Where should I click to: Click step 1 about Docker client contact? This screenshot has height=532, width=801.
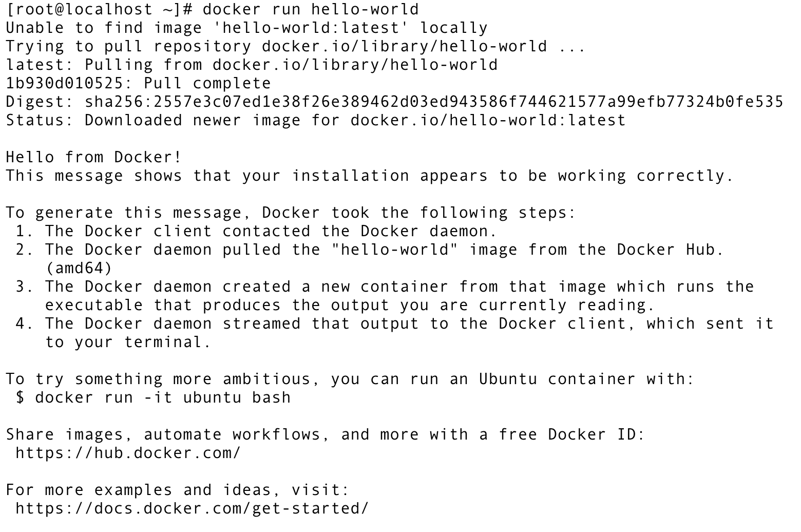[x=257, y=232]
